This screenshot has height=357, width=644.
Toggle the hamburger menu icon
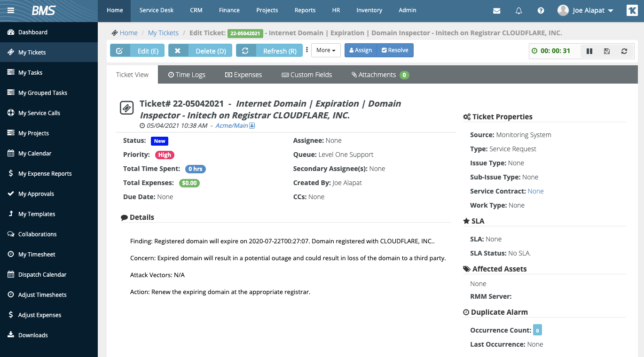point(11,10)
